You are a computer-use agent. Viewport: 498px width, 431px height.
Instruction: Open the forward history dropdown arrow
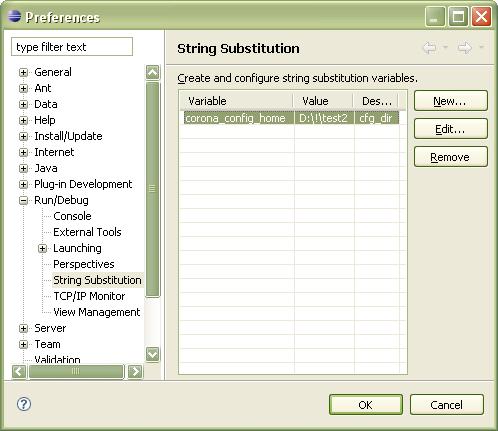click(481, 47)
